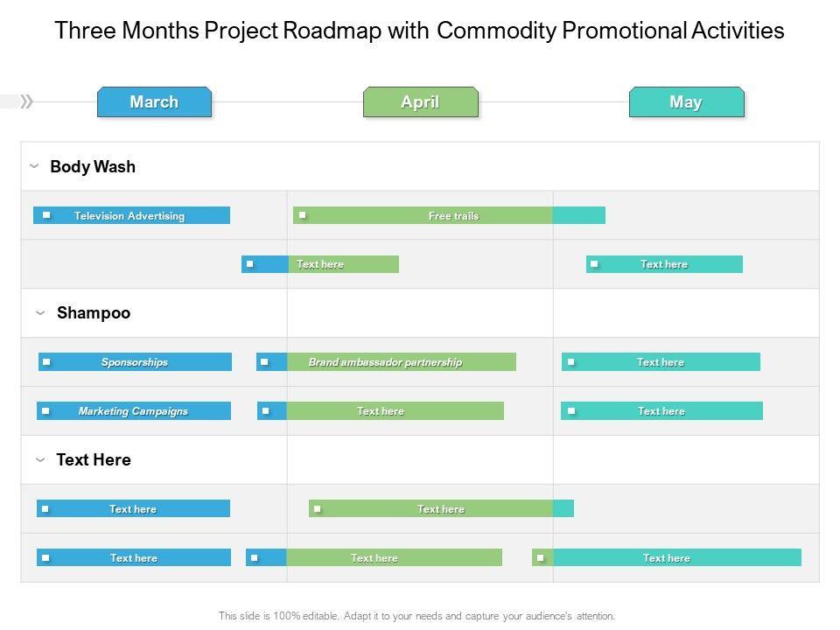Click the double-chevron arrow icon before March
This screenshot has width=840, height=630.
[x=26, y=101]
